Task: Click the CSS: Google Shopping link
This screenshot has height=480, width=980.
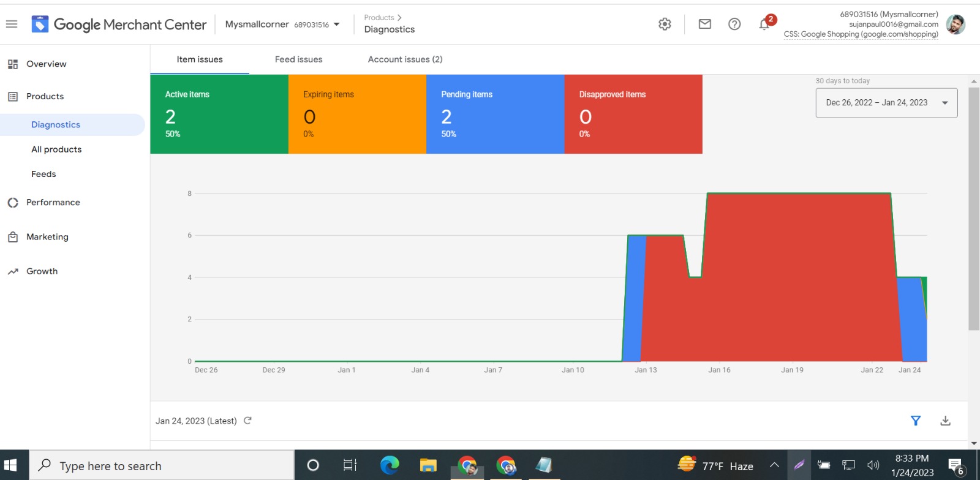Action: pyautogui.click(x=861, y=34)
